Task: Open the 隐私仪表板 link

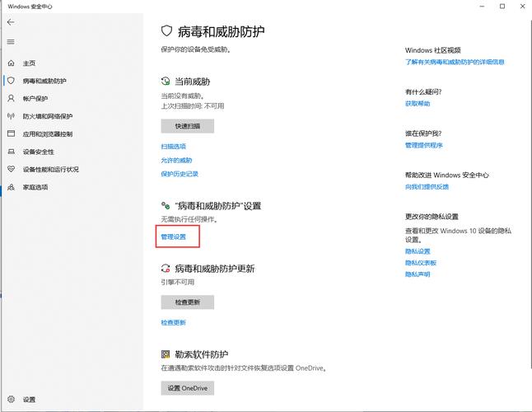Action: pos(421,263)
